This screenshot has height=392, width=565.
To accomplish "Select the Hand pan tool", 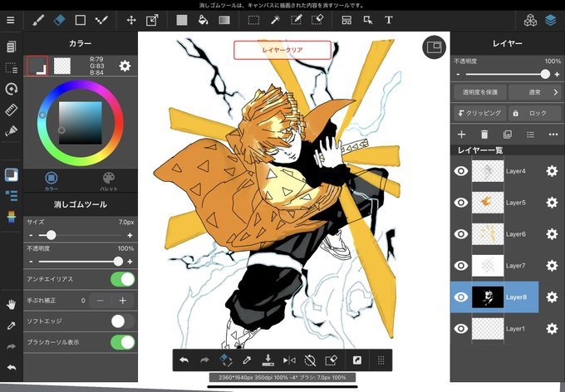I will coord(11,305).
